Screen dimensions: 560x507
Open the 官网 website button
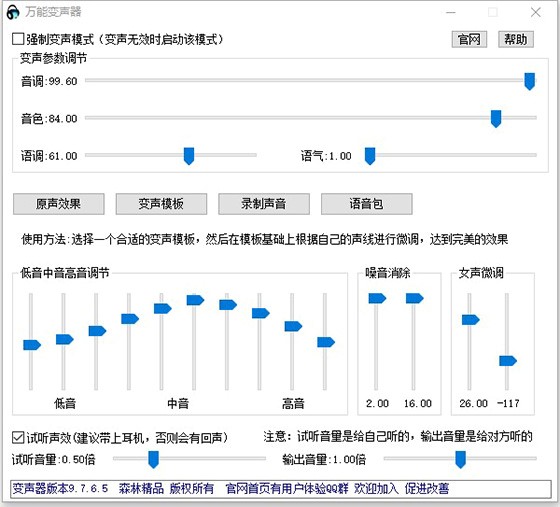(469, 39)
